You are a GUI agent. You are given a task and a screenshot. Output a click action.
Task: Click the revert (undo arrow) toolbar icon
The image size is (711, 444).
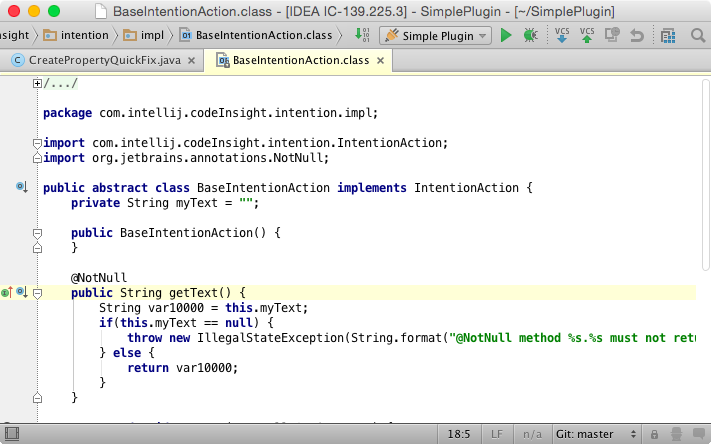pyautogui.click(x=637, y=35)
